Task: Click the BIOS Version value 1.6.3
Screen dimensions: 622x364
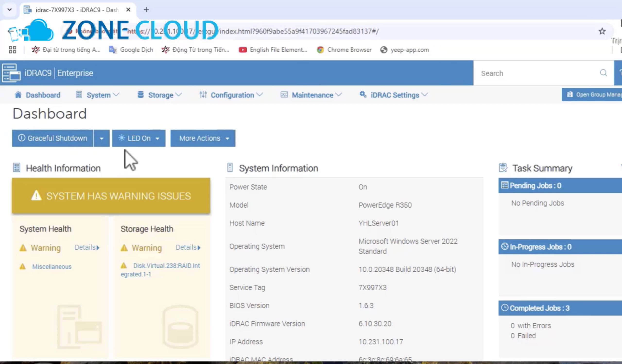Action: 366,305
